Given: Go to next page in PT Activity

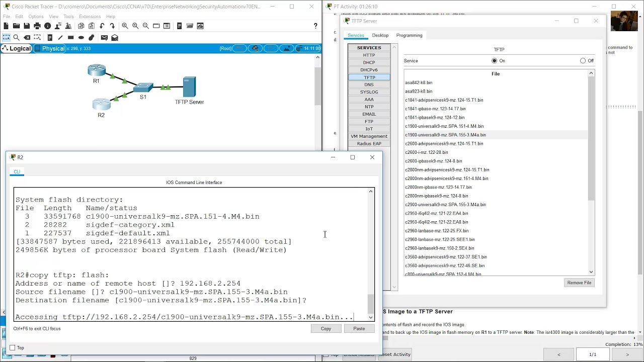Looking at the screenshot, I should [x=627, y=354].
